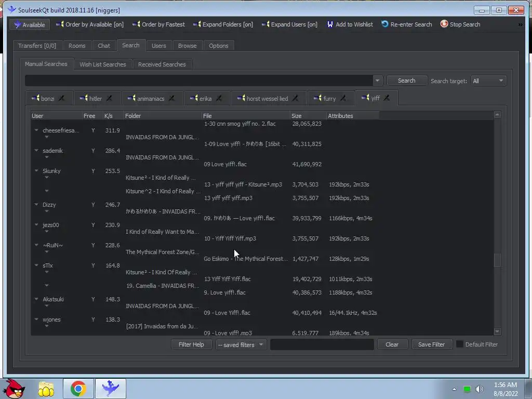Click the green network tray icon
This screenshot has width=532, height=399.
tap(467, 389)
